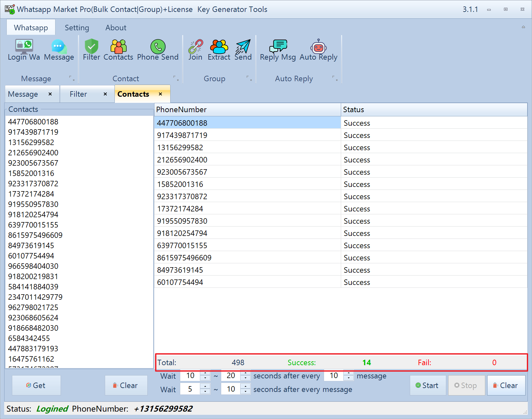The height and width of the screenshot is (419, 532).
Task: Click the Start button
Action: (x=428, y=385)
